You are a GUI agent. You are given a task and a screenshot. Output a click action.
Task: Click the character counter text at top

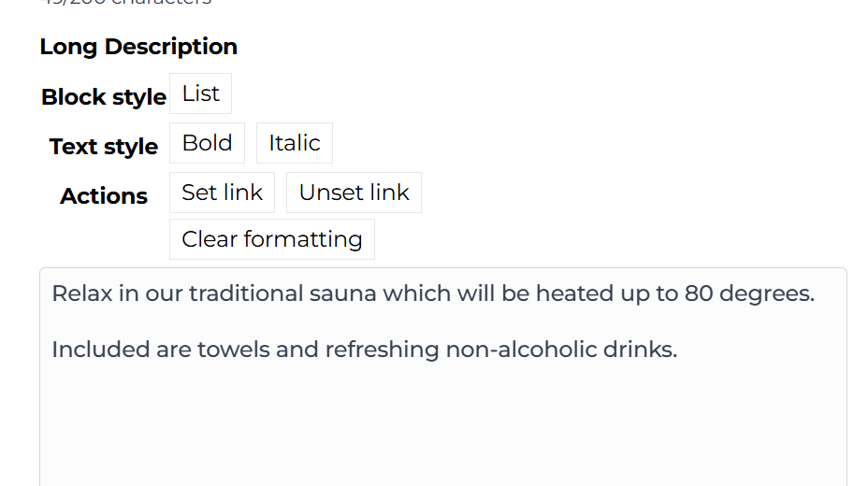click(x=125, y=3)
